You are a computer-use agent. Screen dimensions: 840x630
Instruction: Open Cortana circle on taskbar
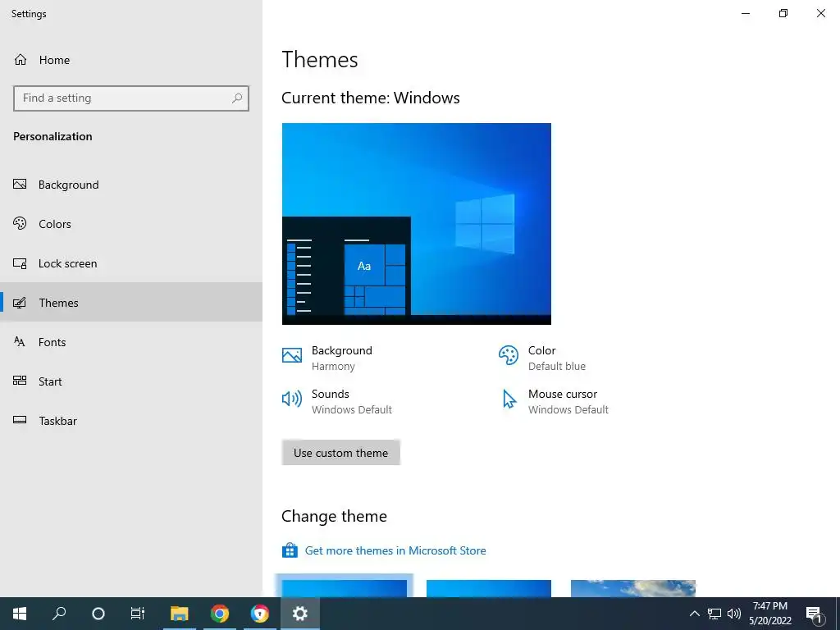click(x=98, y=614)
